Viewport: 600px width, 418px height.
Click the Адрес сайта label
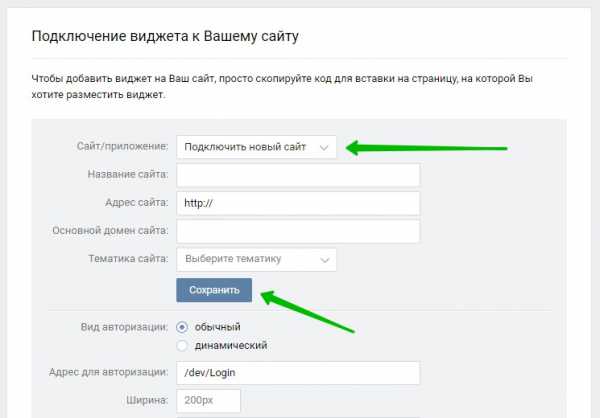137,202
